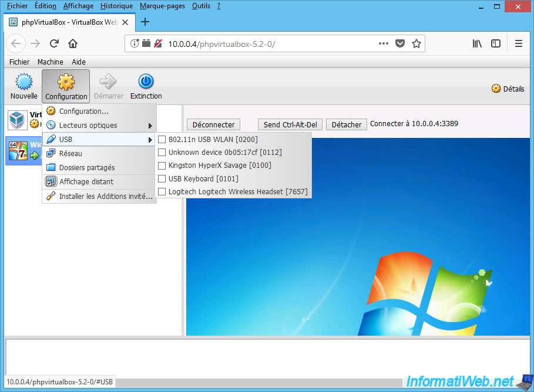Select the phpVirtualBox browser tab
The width and height of the screenshot is (534, 392).
pos(69,22)
